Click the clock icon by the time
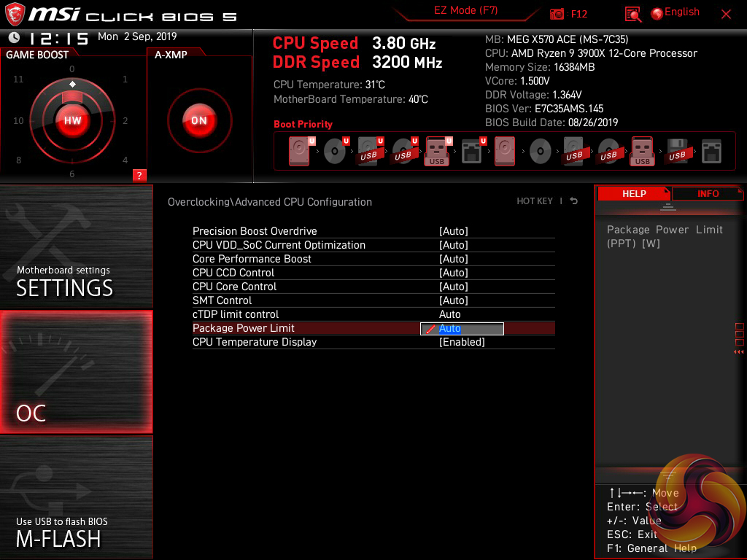 point(15,37)
